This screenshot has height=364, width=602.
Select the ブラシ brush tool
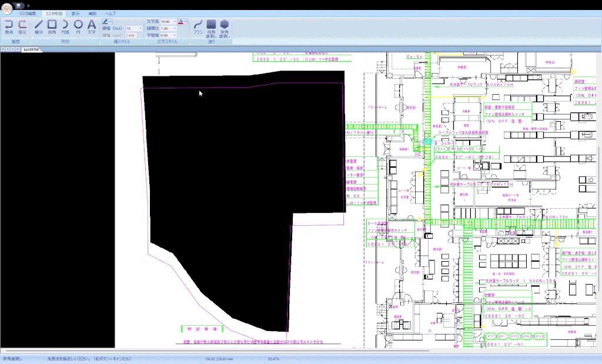198,27
